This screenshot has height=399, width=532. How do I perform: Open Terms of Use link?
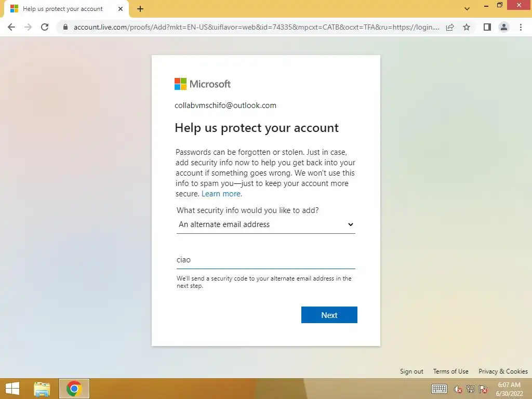450,371
